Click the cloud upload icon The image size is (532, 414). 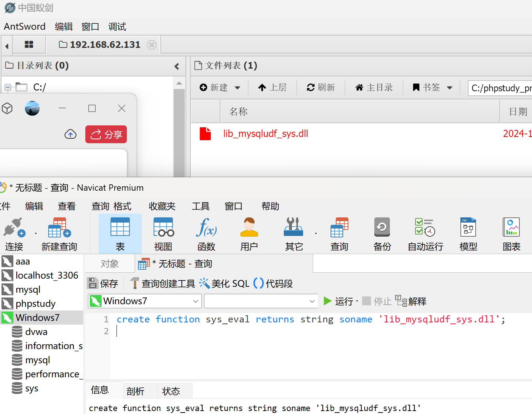[70, 134]
